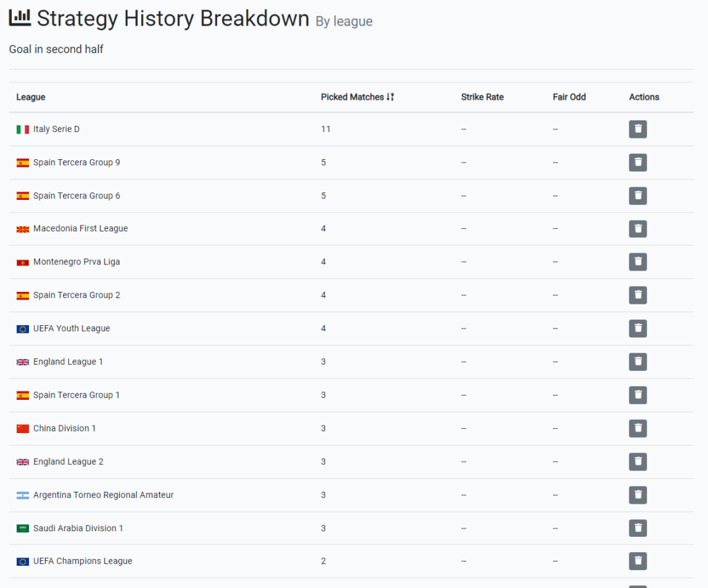
Task: Click the Goal in second half label
Action: [x=55, y=49]
